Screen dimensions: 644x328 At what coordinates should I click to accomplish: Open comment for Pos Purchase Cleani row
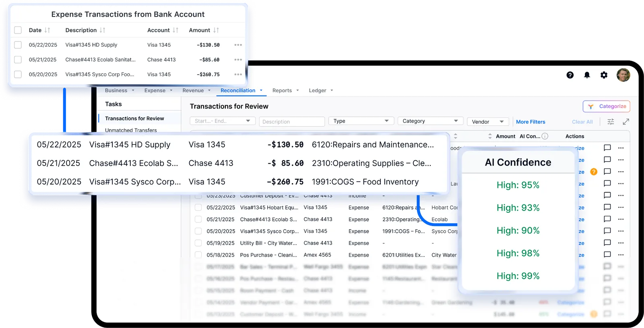click(x=607, y=255)
